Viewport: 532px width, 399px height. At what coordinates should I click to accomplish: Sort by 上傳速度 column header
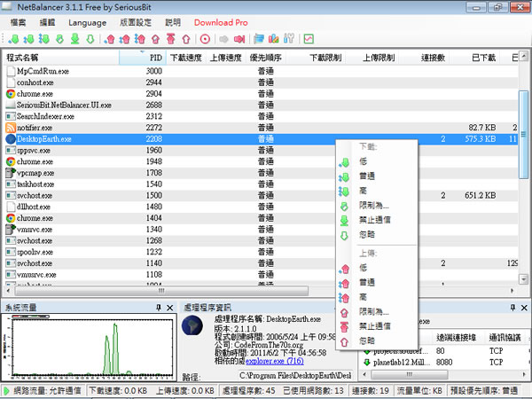(x=225, y=58)
